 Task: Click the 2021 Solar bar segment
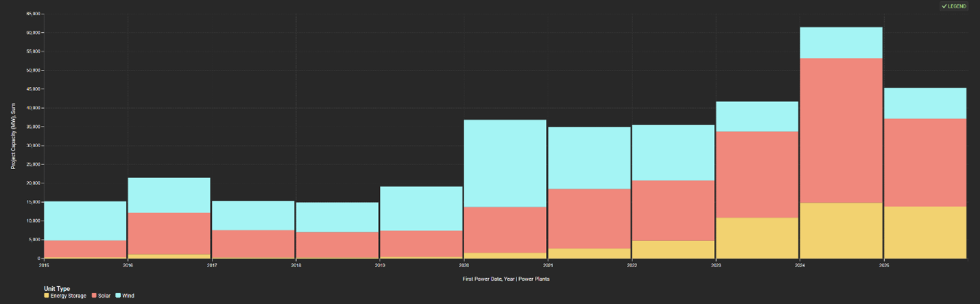coord(588,218)
